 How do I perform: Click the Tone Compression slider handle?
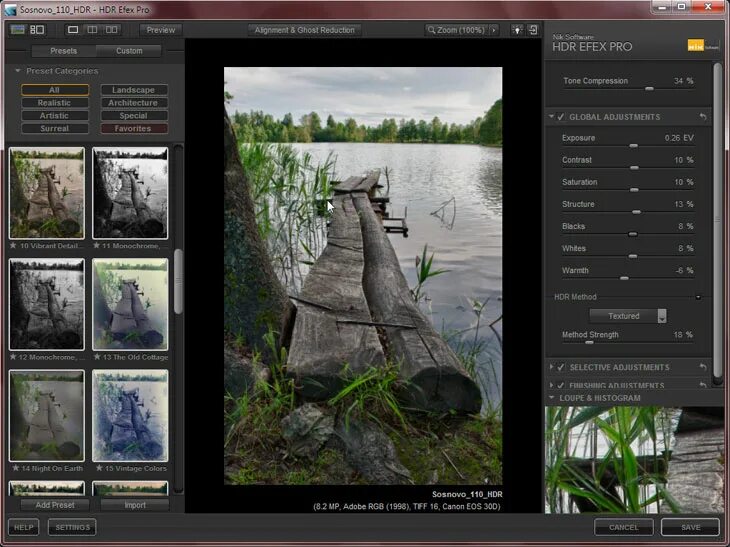click(649, 88)
